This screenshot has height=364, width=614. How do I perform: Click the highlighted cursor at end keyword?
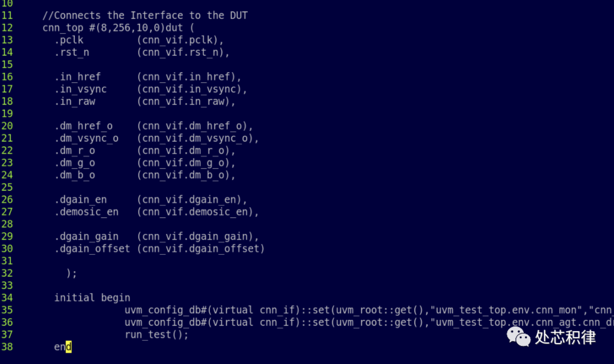coord(69,347)
